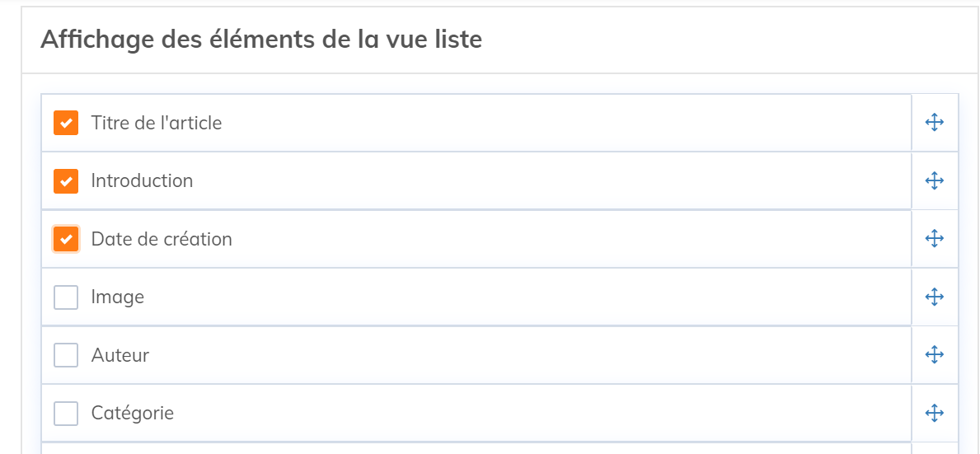Image resolution: width=980 pixels, height=454 pixels.
Task: Grab the move handle for Titre de l'article
Action: coord(934,123)
